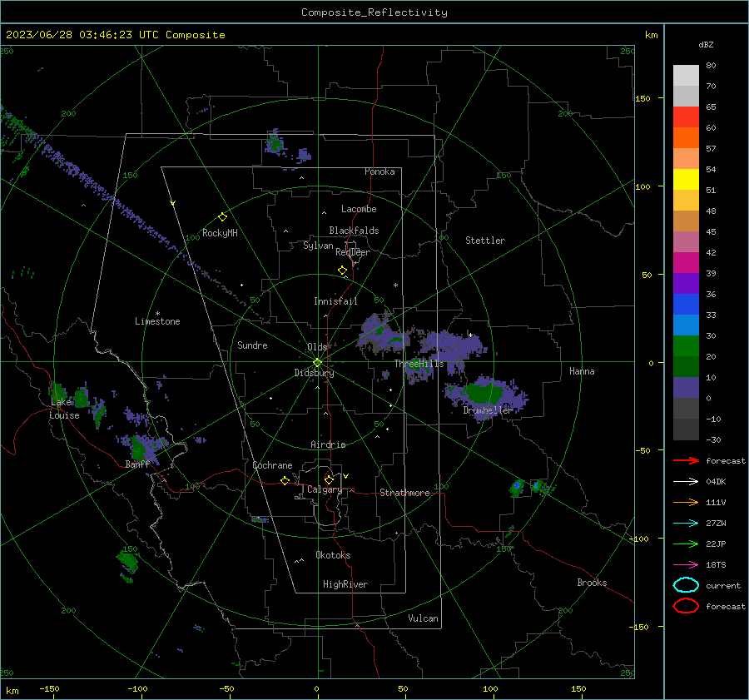
Task: Pick the green 22JP arrow icon
Action: click(686, 544)
